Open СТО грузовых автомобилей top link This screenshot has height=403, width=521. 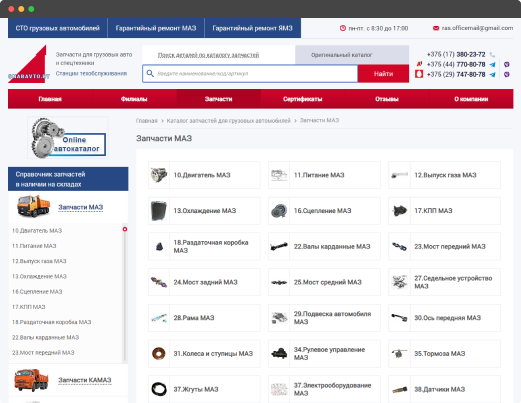pyautogui.click(x=58, y=28)
